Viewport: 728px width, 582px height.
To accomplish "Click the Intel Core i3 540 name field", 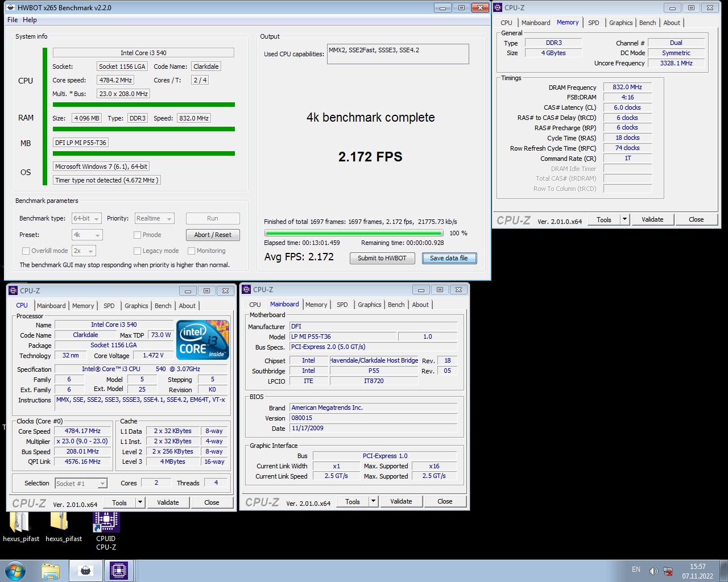I will [143, 53].
